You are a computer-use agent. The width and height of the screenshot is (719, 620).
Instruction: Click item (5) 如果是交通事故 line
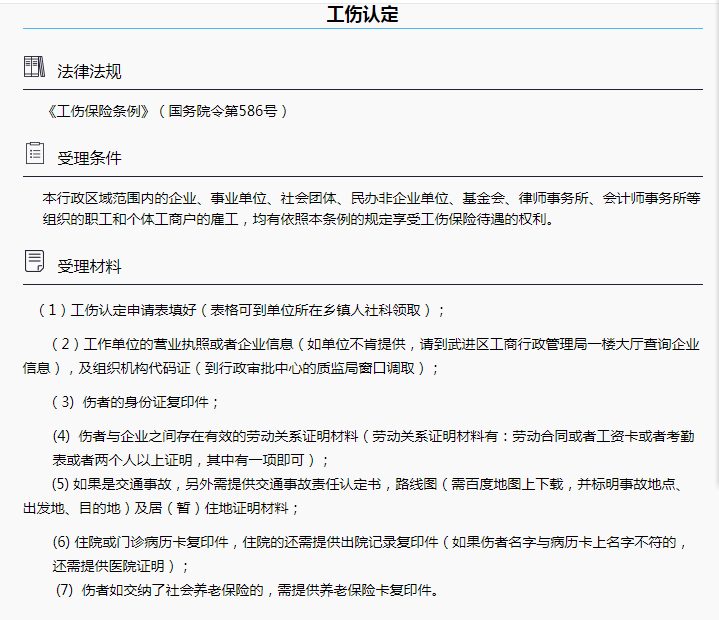pos(368,484)
